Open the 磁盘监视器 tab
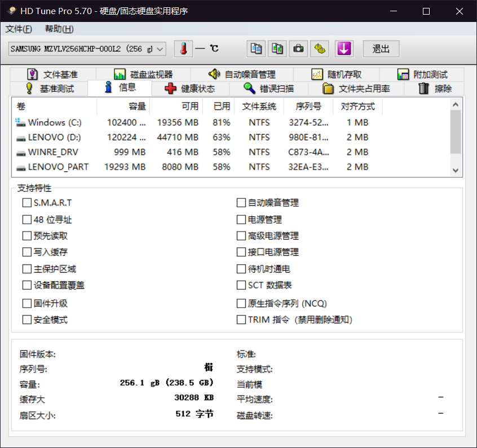The width and height of the screenshot is (477, 448). coord(143,74)
